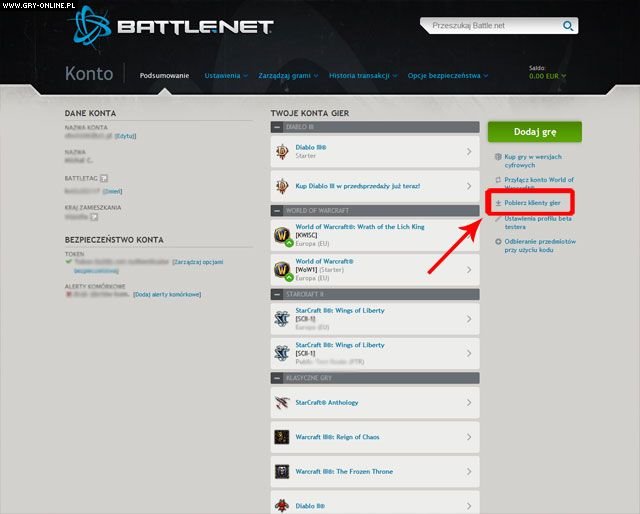Click the search magnifier icon
Image resolution: width=640 pixels, height=514 pixels.
click(x=568, y=26)
